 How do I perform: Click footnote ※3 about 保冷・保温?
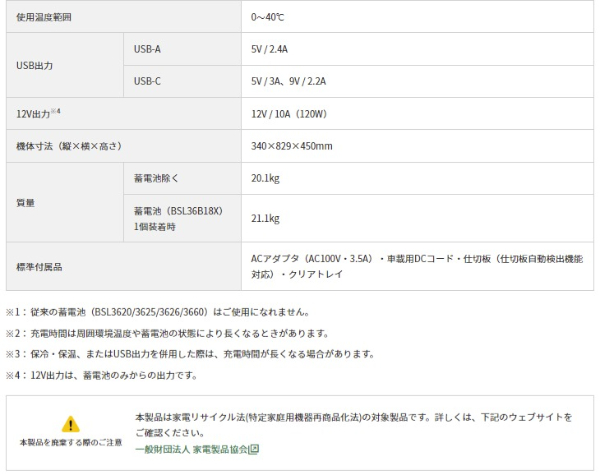click(x=190, y=354)
